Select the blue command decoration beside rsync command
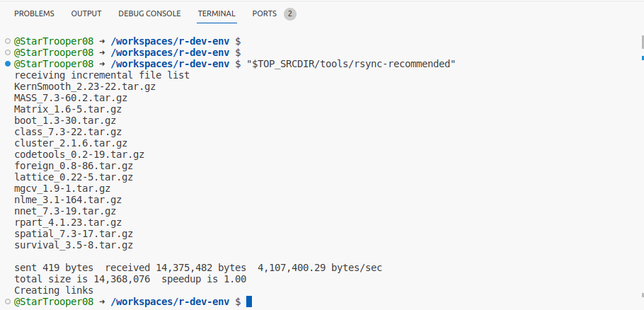 tap(7, 64)
